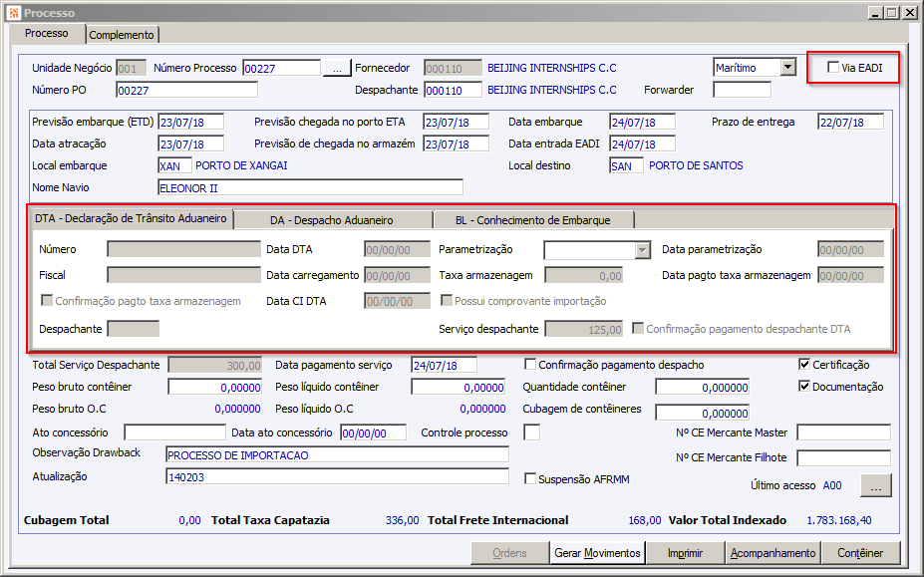The width and height of the screenshot is (924, 577).
Task: Click the Imprimir button
Action: coord(685,553)
